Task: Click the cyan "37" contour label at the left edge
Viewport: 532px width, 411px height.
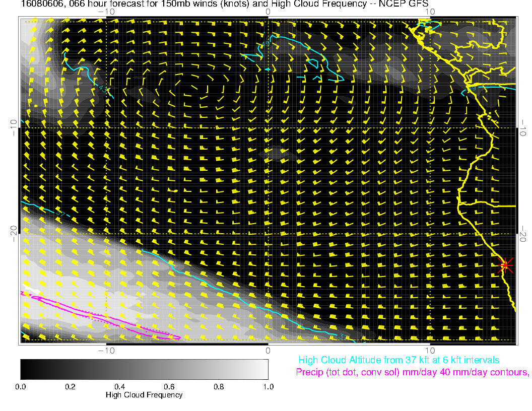Action: click(x=60, y=213)
